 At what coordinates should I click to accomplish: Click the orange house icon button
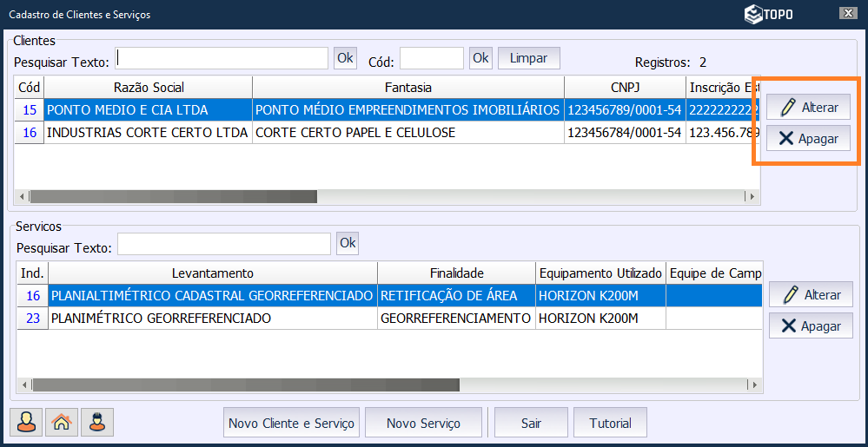tap(62, 423)
